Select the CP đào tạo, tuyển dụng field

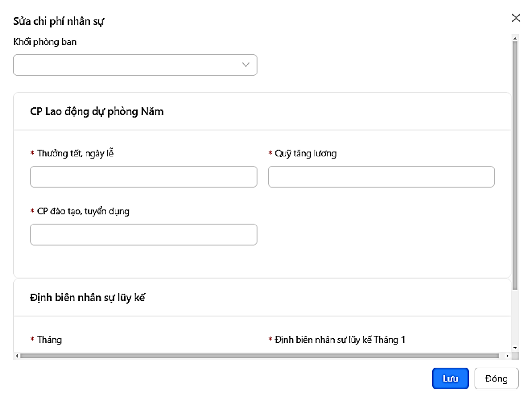tap(143, 234)
